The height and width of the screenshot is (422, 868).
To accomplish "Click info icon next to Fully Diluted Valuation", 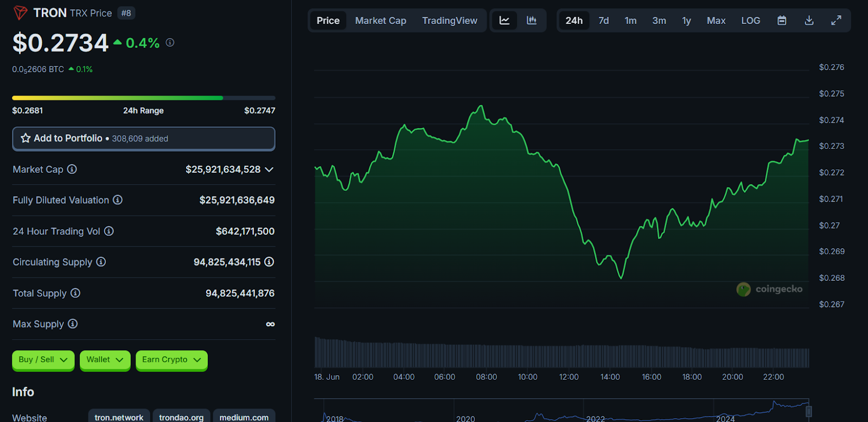I will (118, 200).
